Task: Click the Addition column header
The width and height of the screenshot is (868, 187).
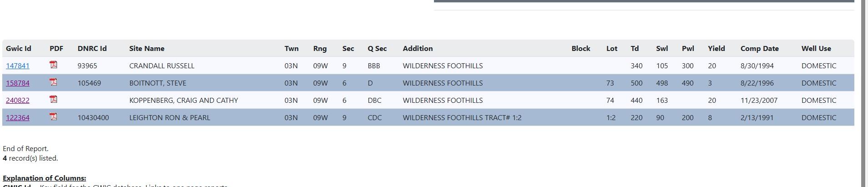Action: (418, 49)
